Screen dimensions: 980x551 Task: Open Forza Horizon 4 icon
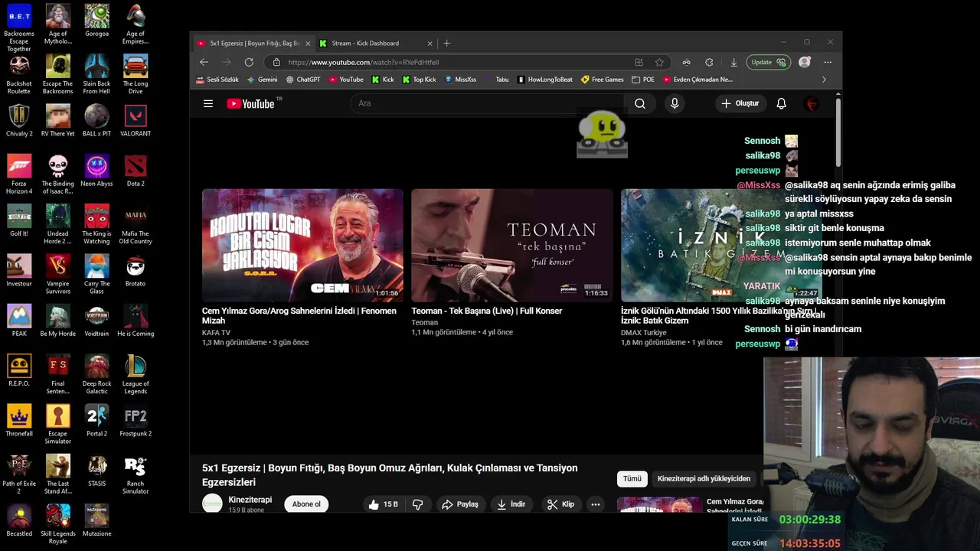(19, 174)
